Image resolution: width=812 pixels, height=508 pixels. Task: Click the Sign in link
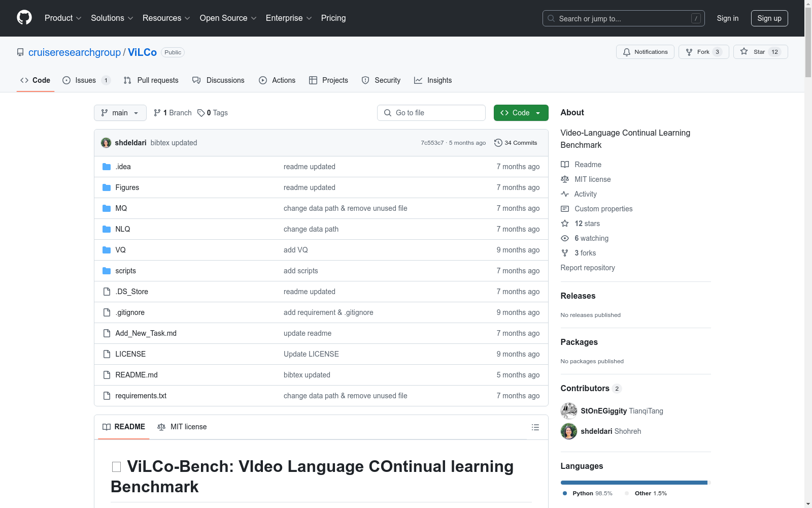pyautogui.click(x=728, y=18)
